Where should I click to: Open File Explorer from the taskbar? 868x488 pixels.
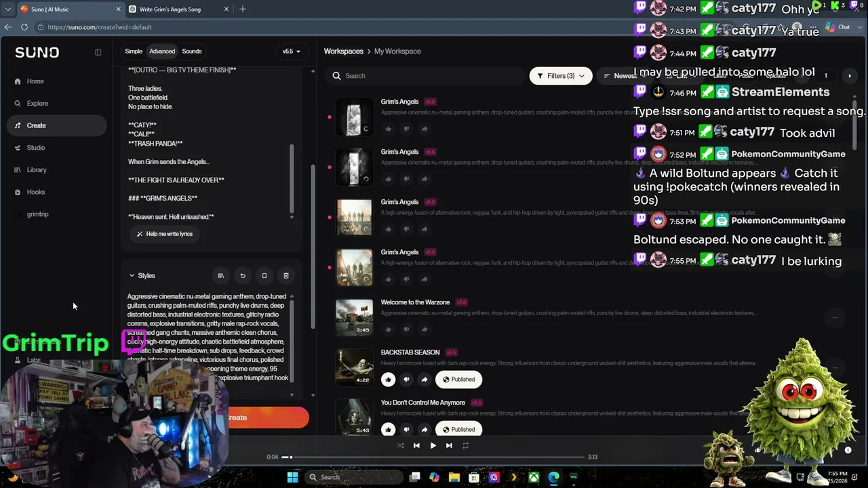pos(454,477)
